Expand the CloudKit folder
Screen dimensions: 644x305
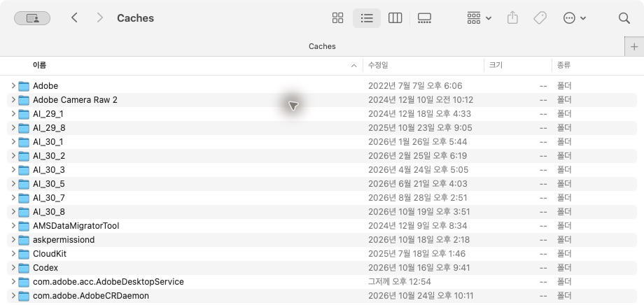coord(13,253)
